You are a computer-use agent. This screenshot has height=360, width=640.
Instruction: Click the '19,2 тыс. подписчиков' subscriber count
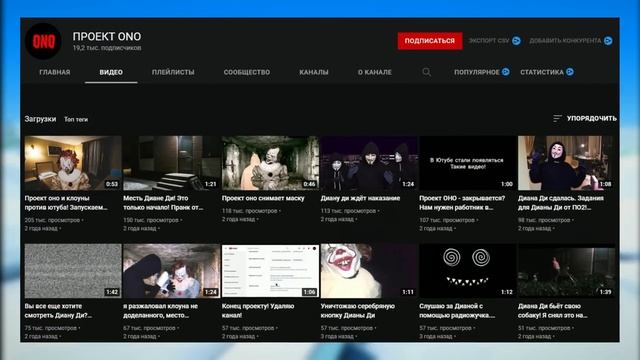(107, 48)
